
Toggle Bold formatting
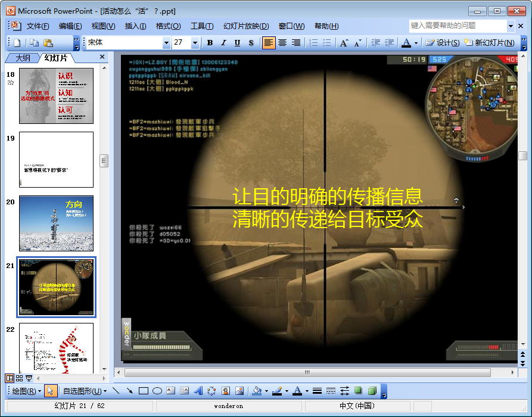[210, 43]
